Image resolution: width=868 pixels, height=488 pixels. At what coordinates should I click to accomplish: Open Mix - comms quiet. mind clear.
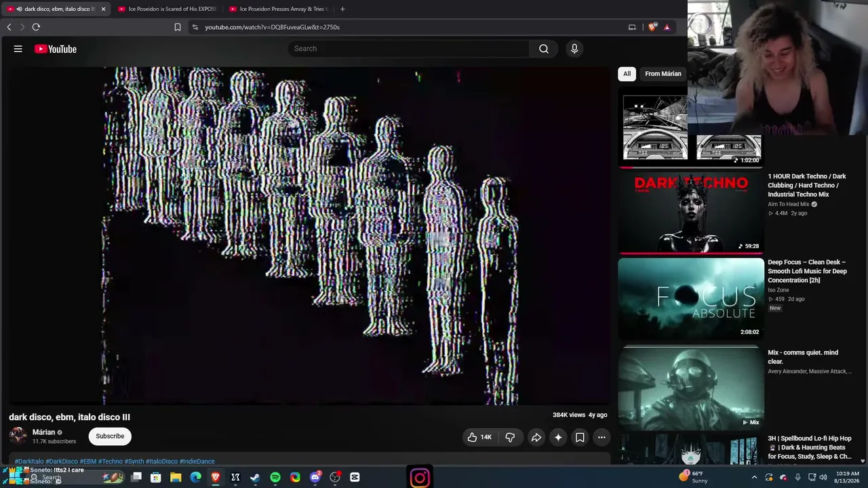pos(803,357)
